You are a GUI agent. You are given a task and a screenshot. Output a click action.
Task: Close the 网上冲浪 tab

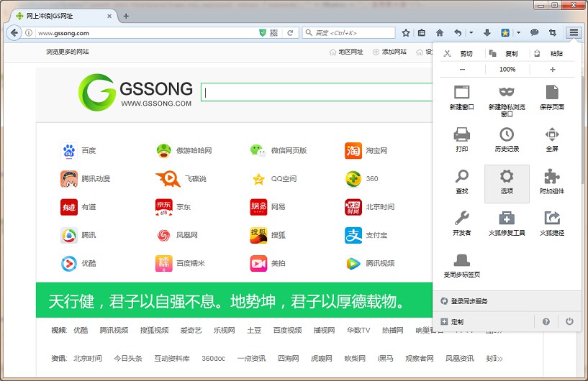point(109,16)
